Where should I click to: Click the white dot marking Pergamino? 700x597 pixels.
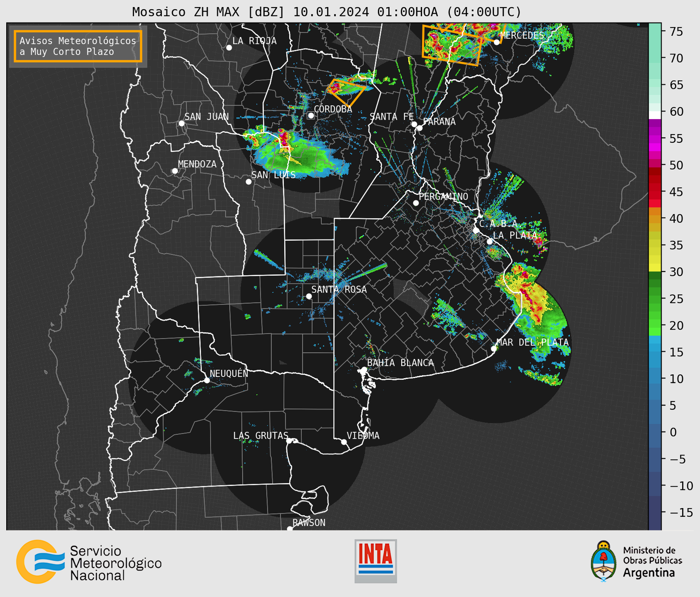416,203
